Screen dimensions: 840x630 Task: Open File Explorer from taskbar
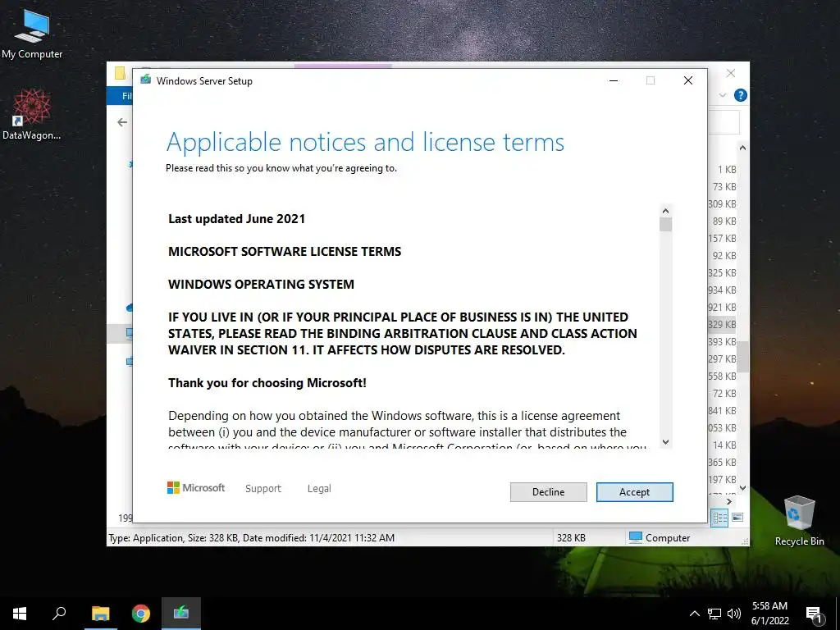click(100, 614)
